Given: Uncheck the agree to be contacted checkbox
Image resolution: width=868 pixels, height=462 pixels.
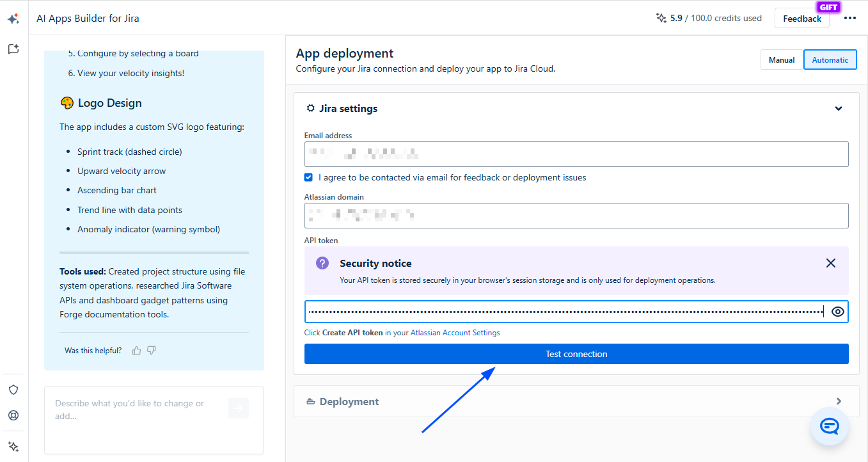Looking at the screenshot, I should [309, 177].
